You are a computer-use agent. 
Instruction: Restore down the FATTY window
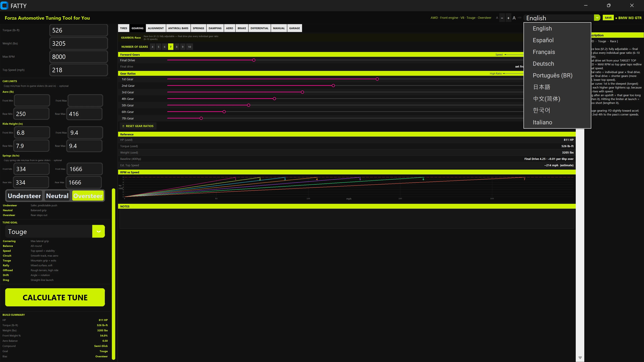coord(609,6)
